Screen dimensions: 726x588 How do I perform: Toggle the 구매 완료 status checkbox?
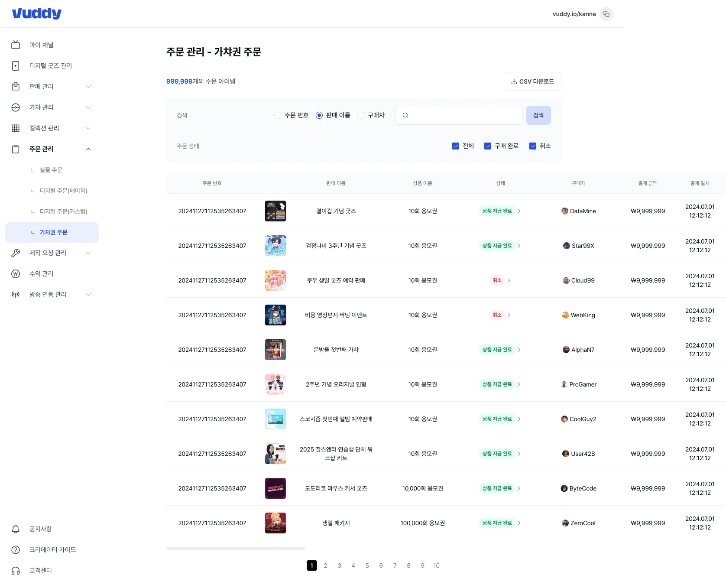[488, 146]
